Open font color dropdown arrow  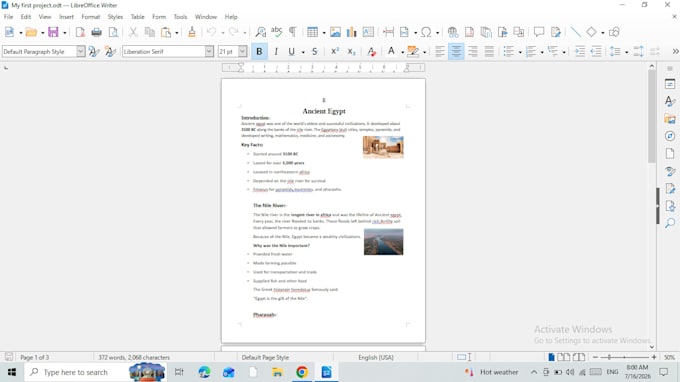402,52
